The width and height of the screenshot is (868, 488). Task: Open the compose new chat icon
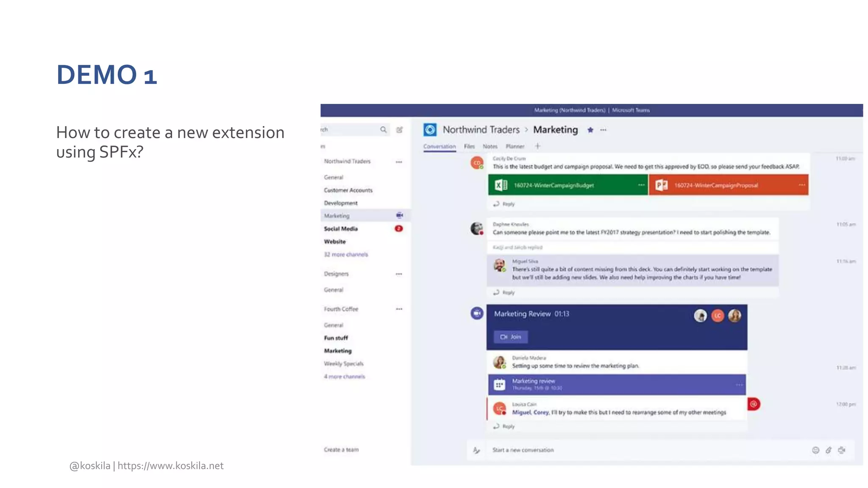coord(400,130)
